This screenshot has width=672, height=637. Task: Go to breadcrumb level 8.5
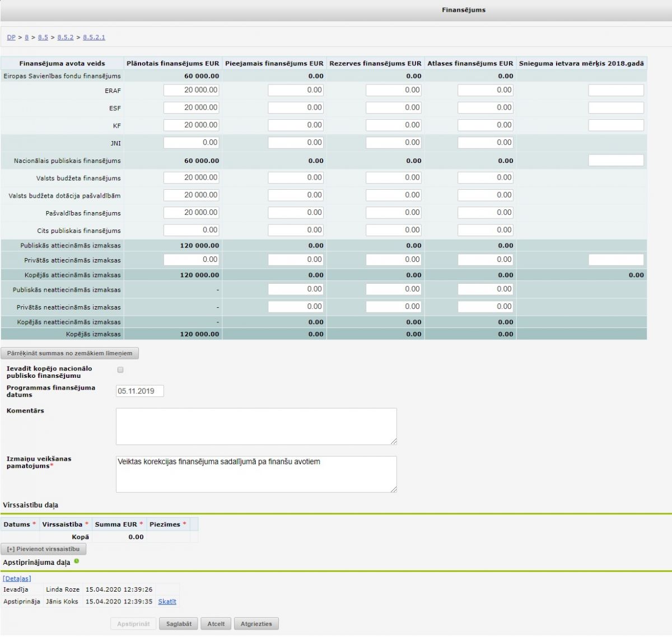43,38
